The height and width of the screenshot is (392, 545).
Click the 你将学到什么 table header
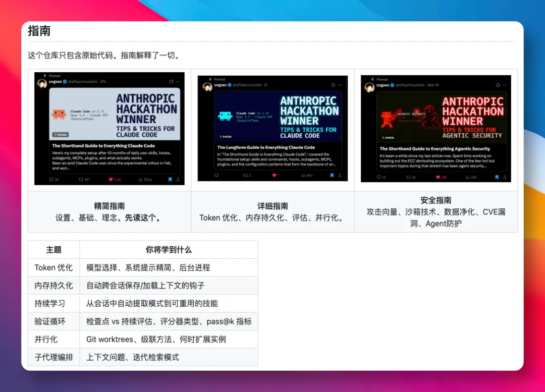click(169, 250)
